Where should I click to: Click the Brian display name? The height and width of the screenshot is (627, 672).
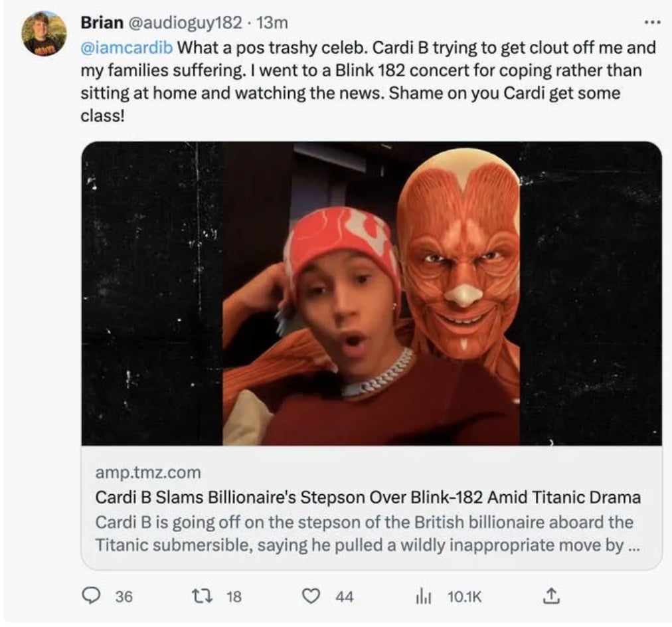click(x=102, y=23)
